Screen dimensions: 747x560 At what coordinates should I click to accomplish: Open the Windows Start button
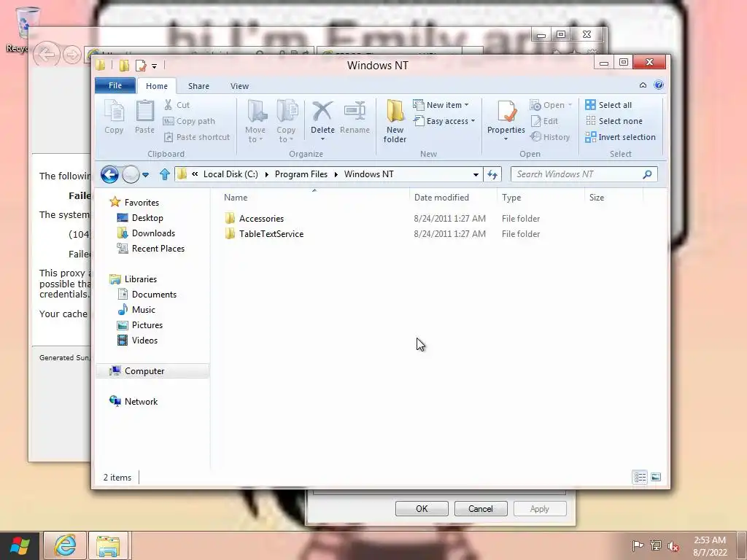pos(20,545)
